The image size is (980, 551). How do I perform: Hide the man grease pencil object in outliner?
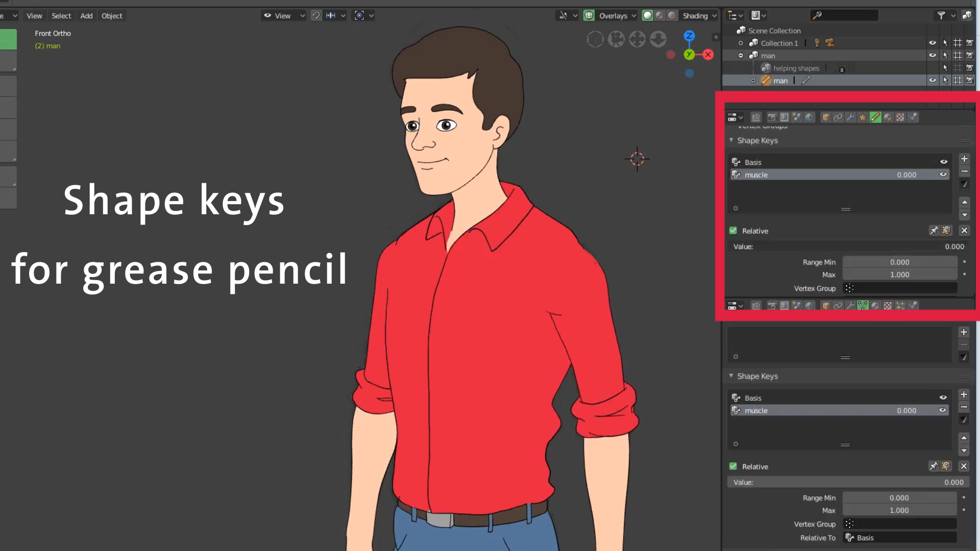coord(933,81)
